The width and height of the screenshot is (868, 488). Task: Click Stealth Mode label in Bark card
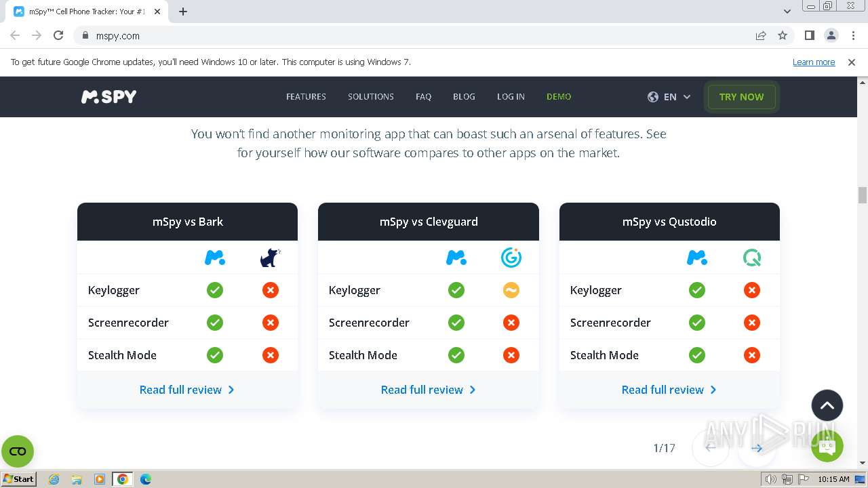[x=122, y=355]
